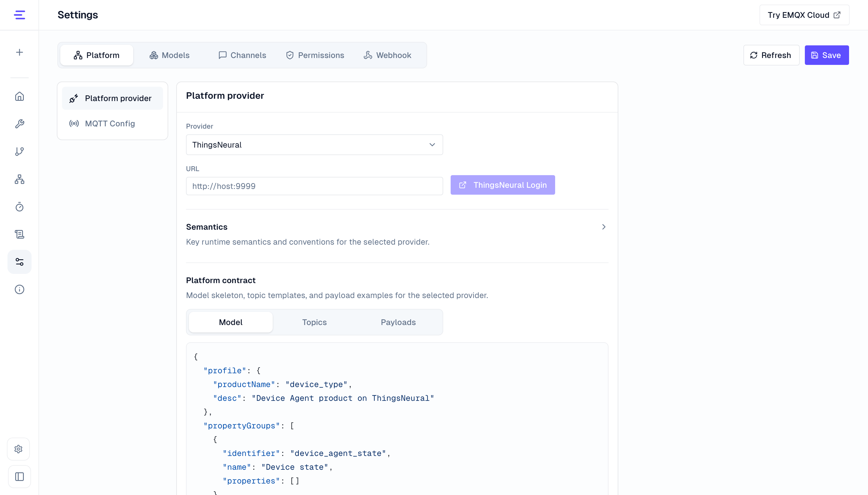
Task: Select the Topics contract tab
Action: coord(314,322)
